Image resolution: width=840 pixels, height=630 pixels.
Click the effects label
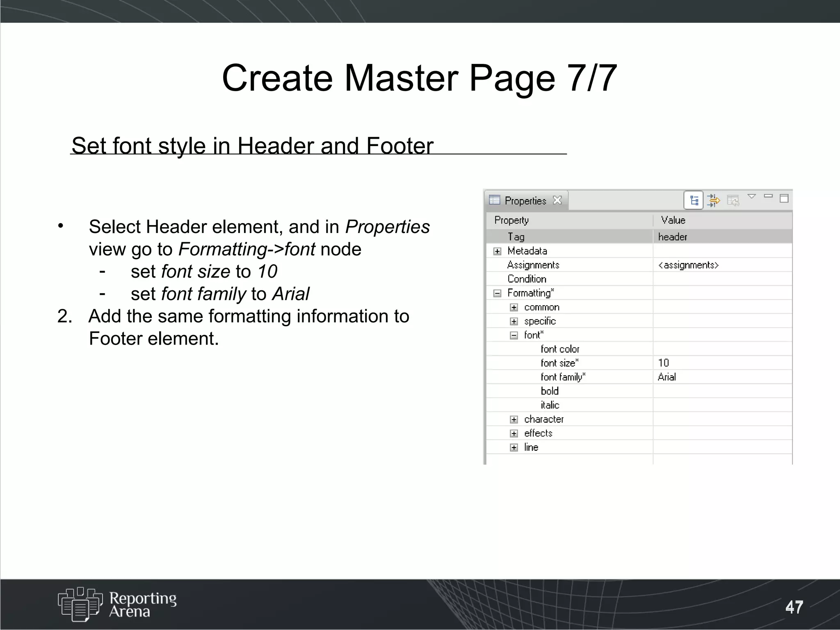coord(538,433)
